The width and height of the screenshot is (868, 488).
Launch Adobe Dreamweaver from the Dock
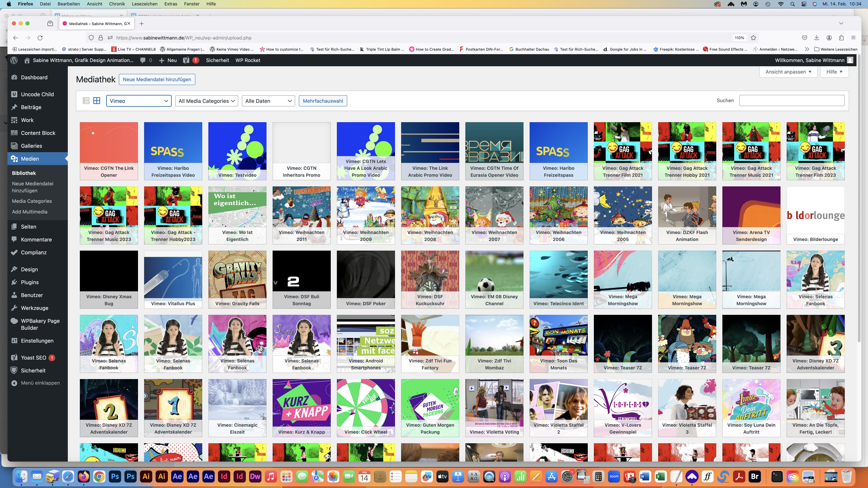click(x=255, y=476)
